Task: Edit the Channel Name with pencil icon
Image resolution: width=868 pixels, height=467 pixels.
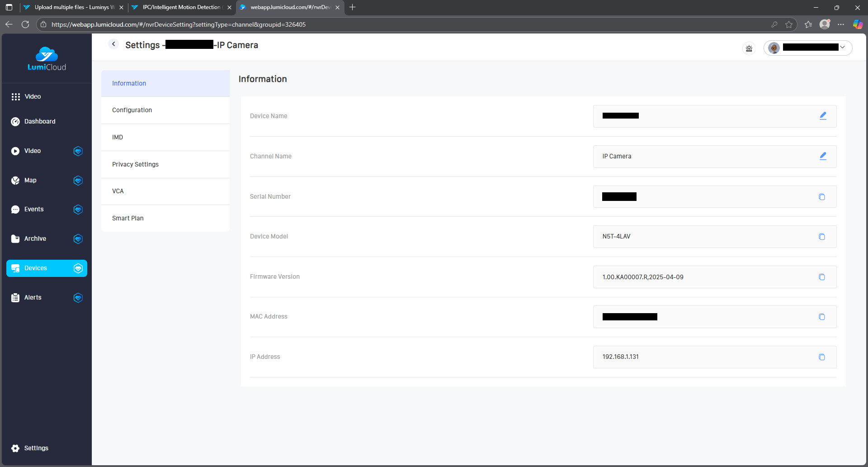Action: pos(823,156)
